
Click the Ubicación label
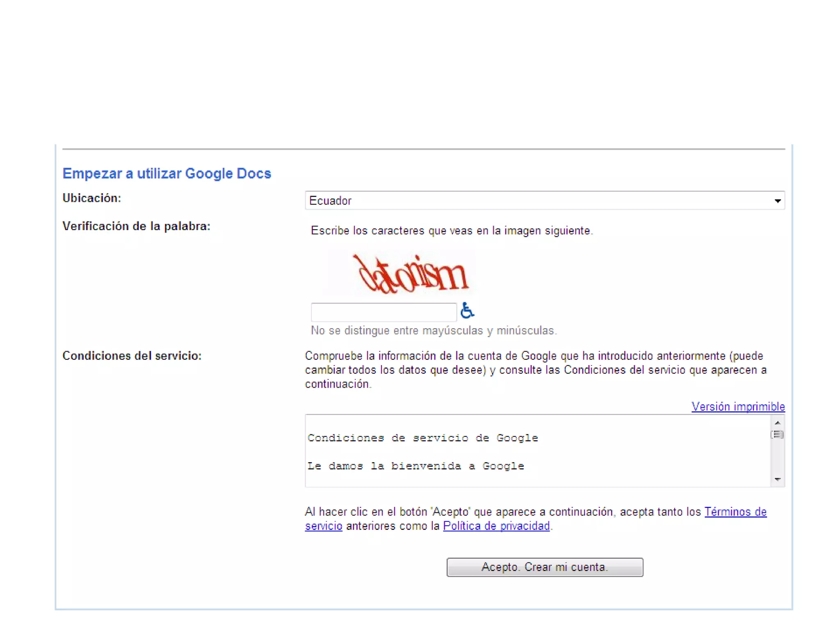point(91,198)
